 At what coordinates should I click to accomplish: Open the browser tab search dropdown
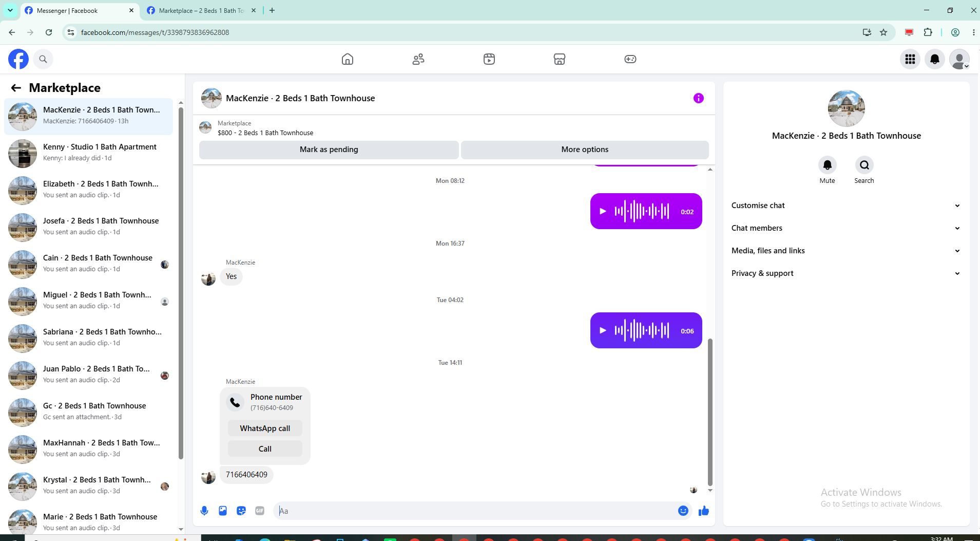click(x=10, y=10)
